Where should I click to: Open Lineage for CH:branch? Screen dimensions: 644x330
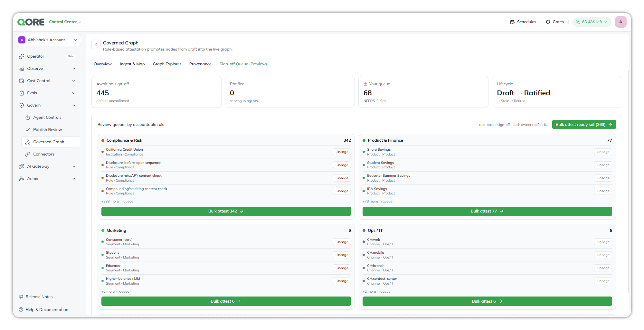pos(603,268)
